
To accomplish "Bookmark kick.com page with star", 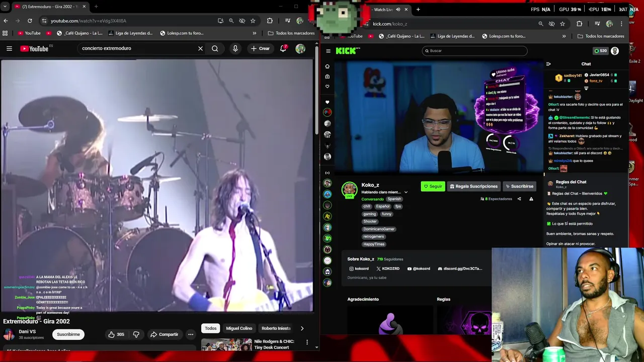I will click(562, 24).
